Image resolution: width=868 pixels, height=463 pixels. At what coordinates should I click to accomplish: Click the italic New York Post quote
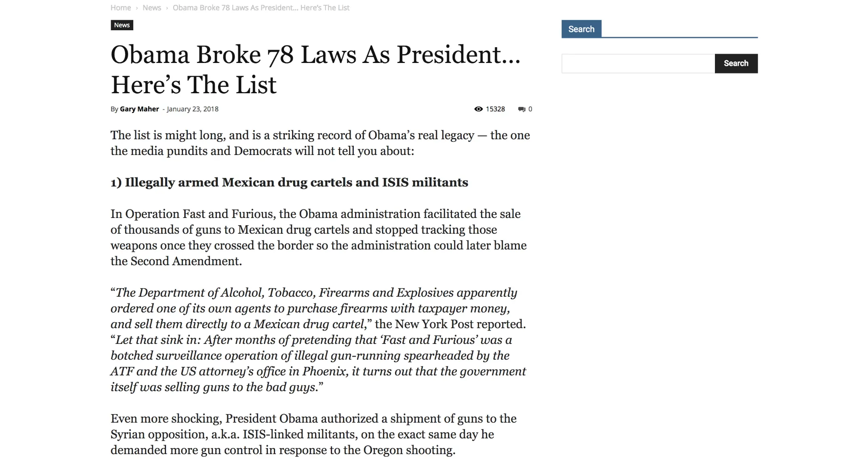tap(318, 339)
